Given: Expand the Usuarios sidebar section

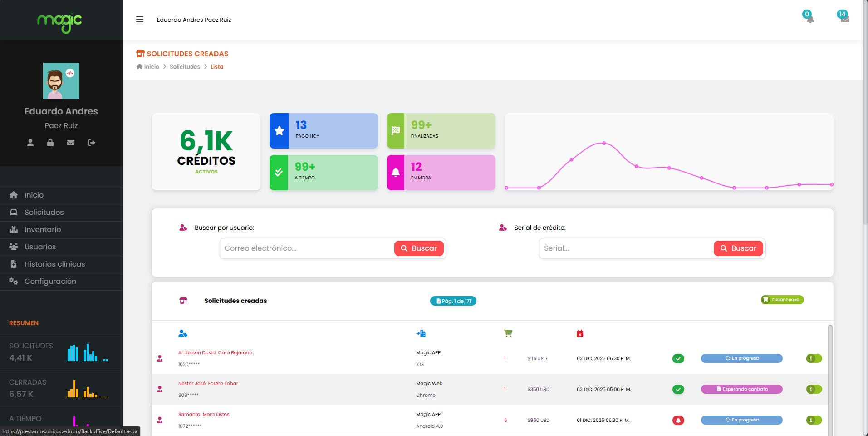Looking at the screenshot, I should tap(40, 247).
